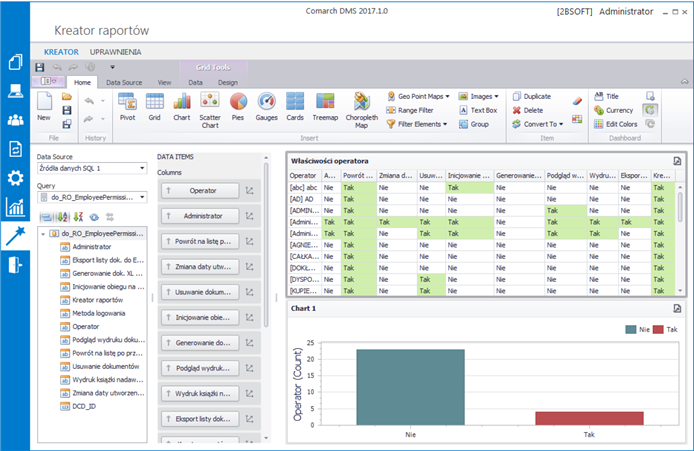Insert a Grid item
This screenshot has width=694, height=451.
click(154, 107)
